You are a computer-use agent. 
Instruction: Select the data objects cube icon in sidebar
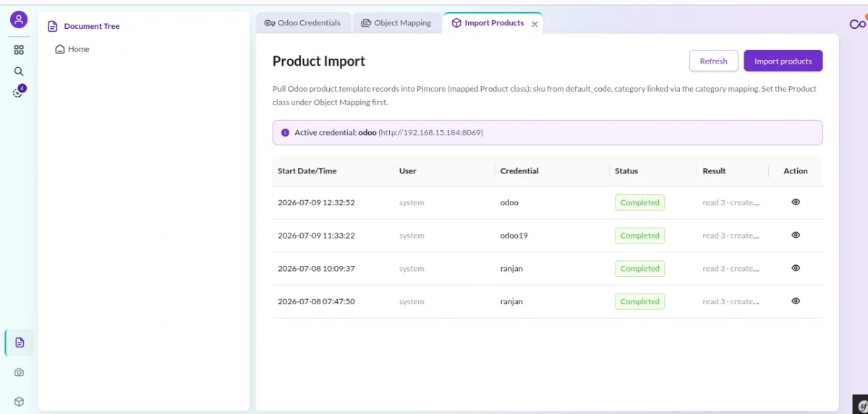pyautogui.click(x=19, y=402)
